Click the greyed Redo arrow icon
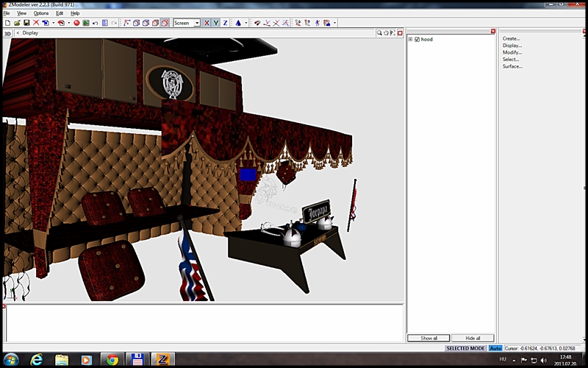The image size is (588, 368). click(114, 23)
